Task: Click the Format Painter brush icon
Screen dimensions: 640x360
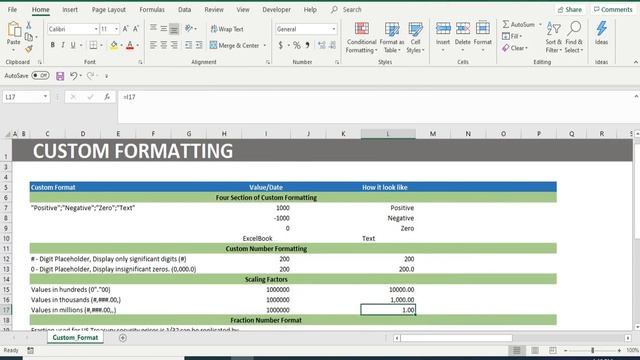Action: 29,49
